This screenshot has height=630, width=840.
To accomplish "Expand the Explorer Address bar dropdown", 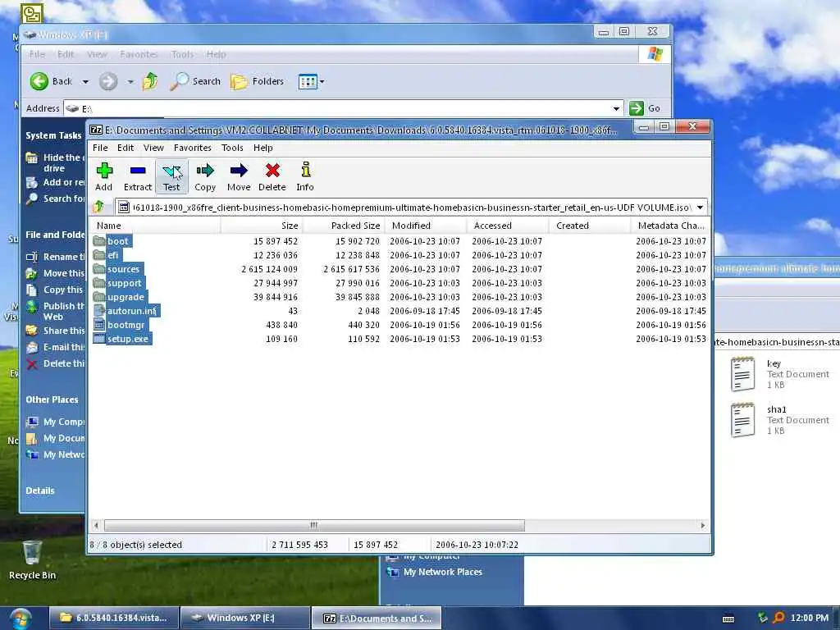I will tap(617, 108).
